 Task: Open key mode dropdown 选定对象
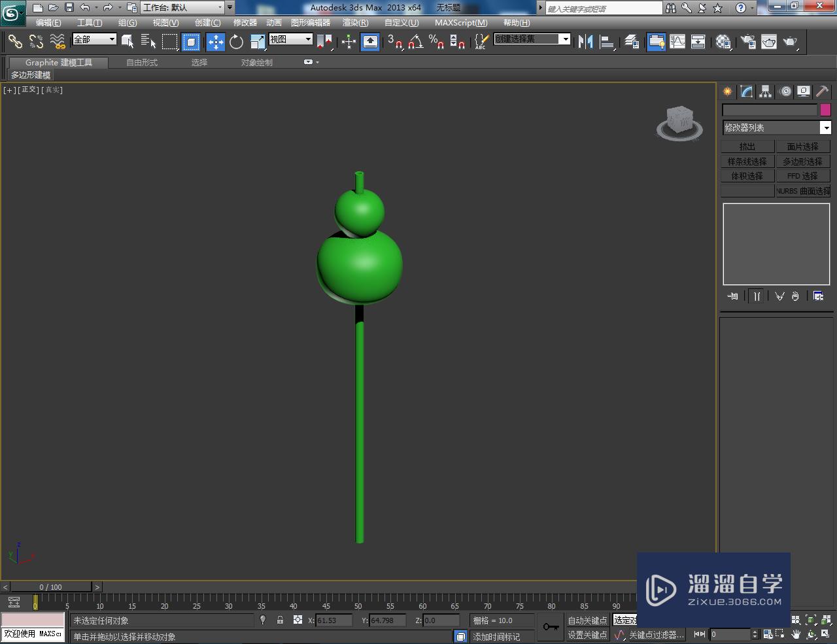pyautogui.click(x=625, y=620)
